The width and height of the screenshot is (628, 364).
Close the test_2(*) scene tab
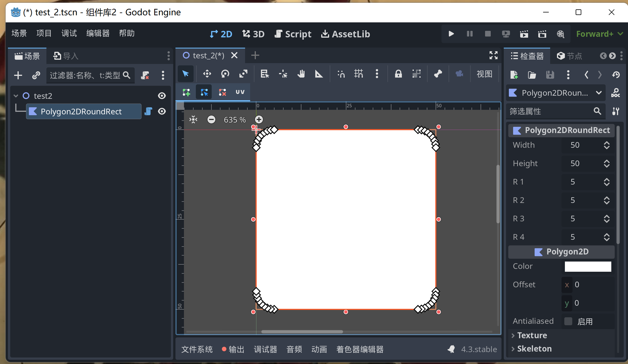234,55
